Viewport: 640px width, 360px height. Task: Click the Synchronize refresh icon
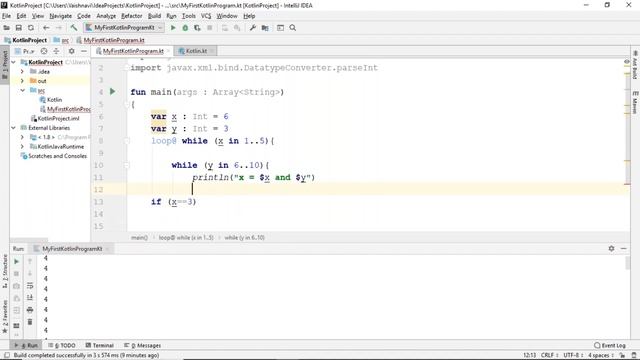[x=31, y=28]
